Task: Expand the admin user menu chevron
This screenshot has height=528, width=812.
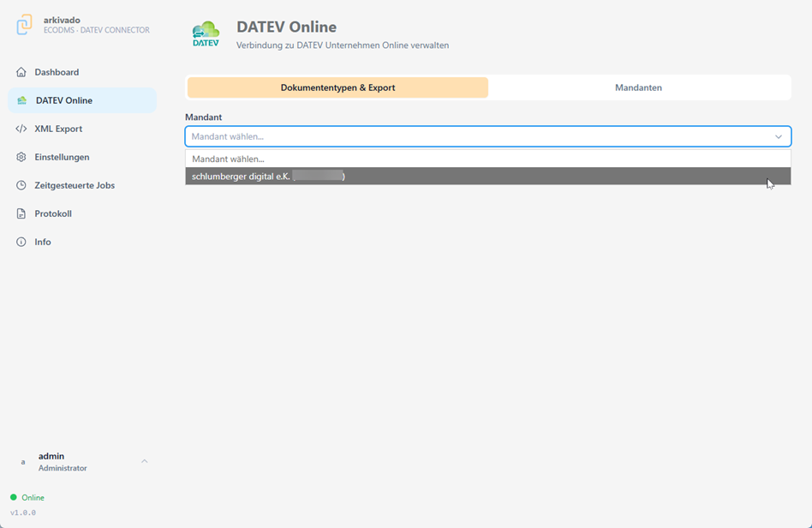Action: [145, 461]
